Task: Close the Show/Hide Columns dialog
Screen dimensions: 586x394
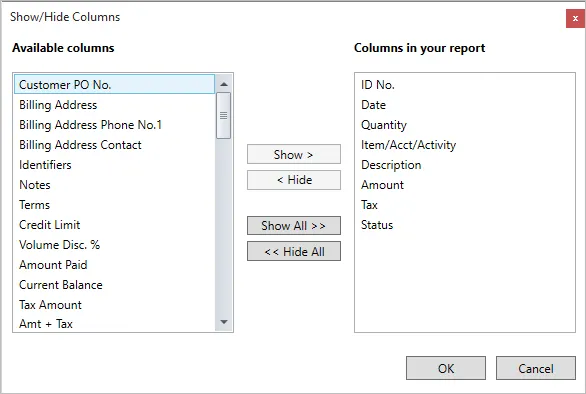Action: point(575,18)
